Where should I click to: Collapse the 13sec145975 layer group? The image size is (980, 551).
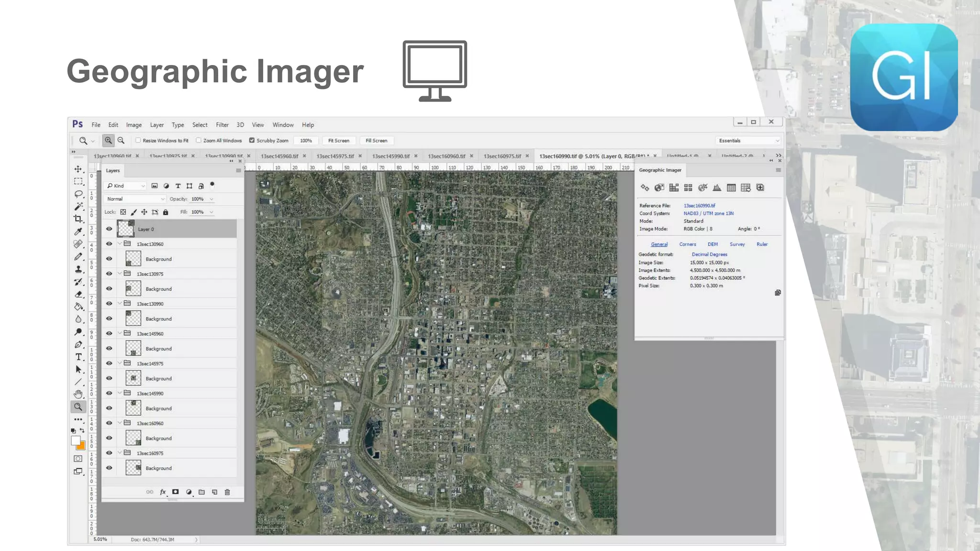(x=120, y=364)
